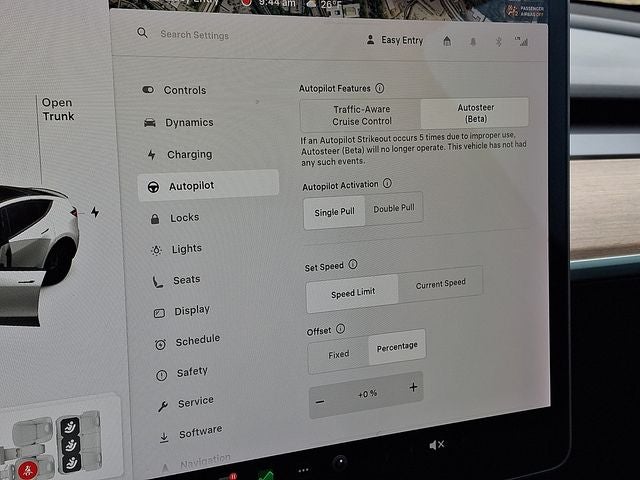The image size is (640, 480).
Task: Tap the passenger airbag off indicator
Action: coord(525,11)
